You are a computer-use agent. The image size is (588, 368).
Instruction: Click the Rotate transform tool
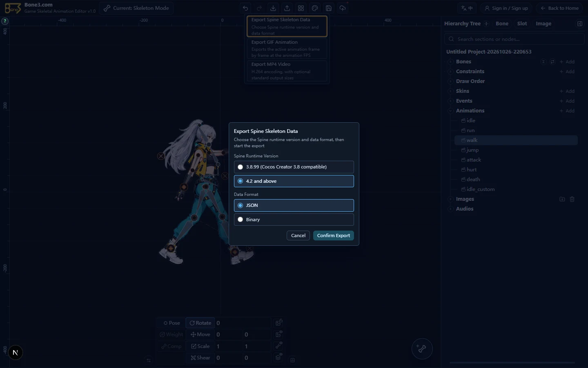click(x=200, y=323)
